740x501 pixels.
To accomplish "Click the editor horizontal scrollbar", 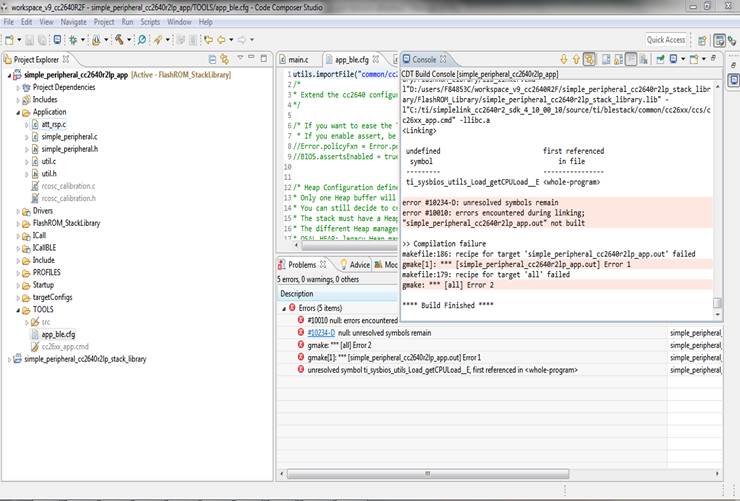I will click(349, 245).
